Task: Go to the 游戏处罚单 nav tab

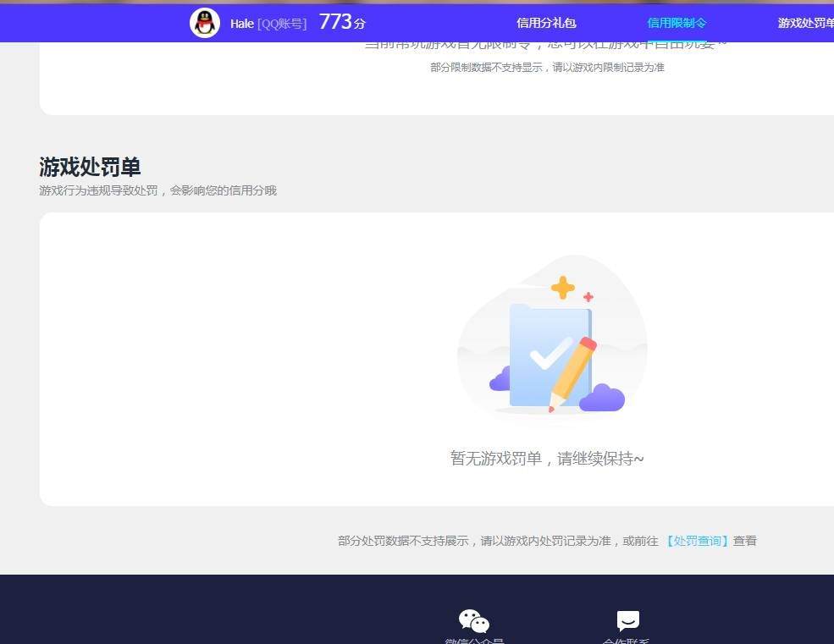Action: pyautogui.click(x=806, y=23)
